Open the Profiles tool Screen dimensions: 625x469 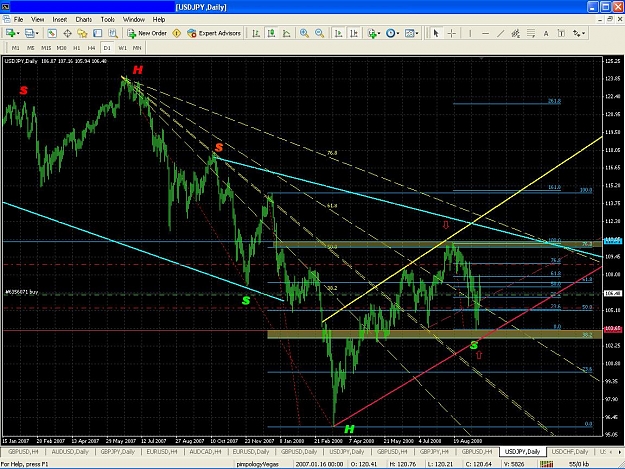[x=29, y=33]
